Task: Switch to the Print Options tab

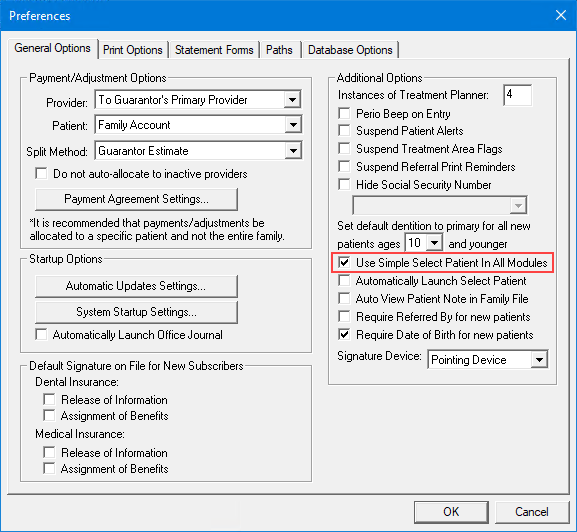Action: coord(132,50)
